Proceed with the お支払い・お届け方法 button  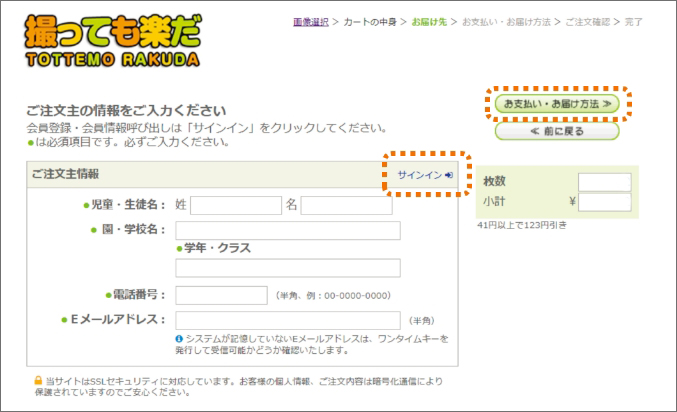[x=557, y=104]
